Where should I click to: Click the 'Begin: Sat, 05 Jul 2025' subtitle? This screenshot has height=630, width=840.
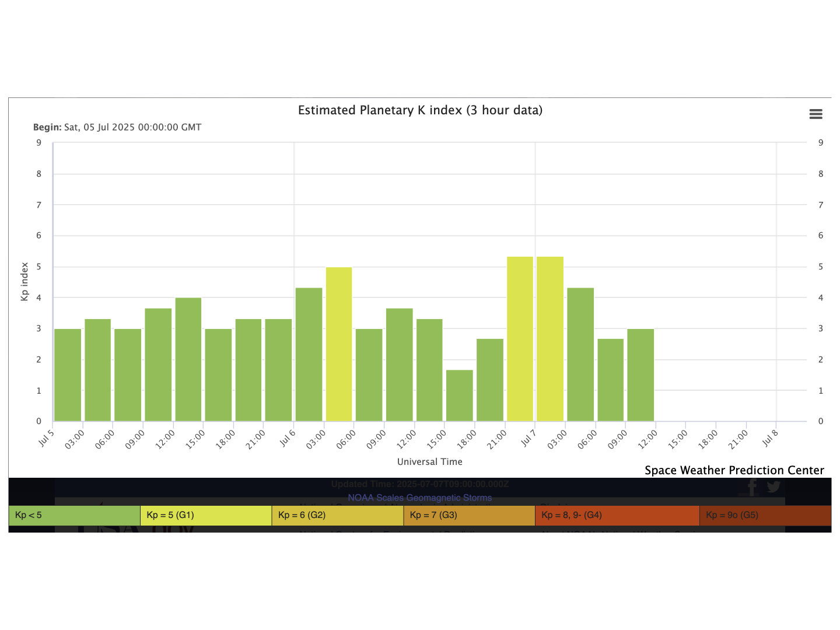117,127
